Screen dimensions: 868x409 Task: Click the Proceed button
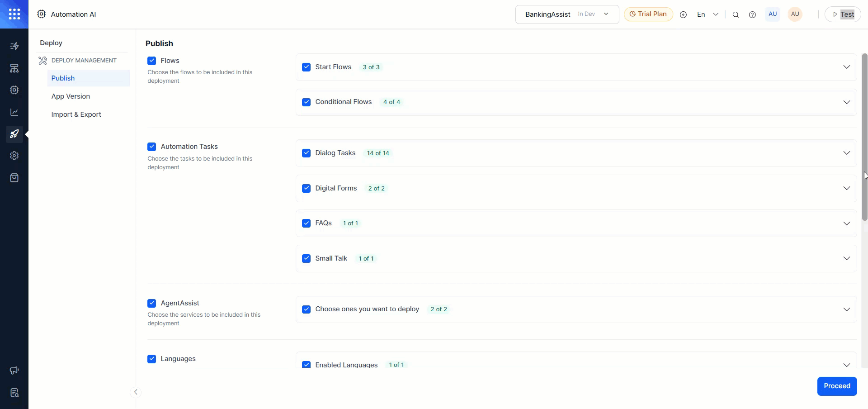pos(837,386)
